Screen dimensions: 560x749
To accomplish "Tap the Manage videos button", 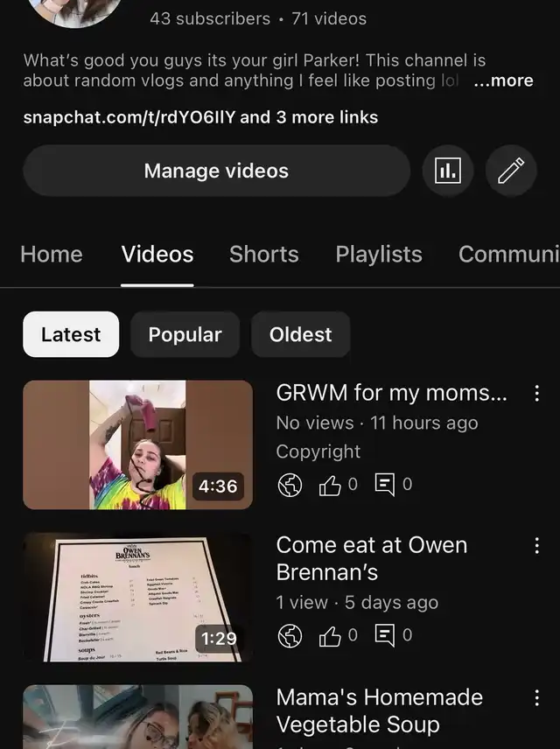I will pos(216,171).
